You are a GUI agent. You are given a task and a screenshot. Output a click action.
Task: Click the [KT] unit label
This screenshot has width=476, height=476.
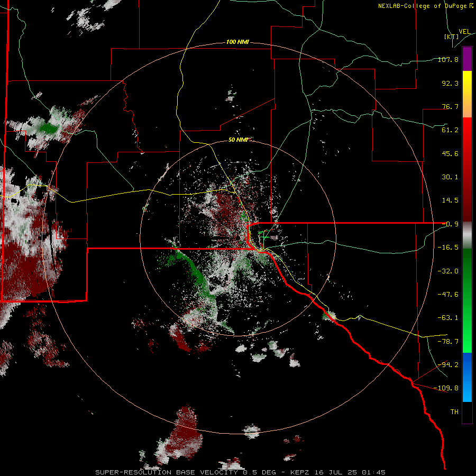(x=451, y=36)
